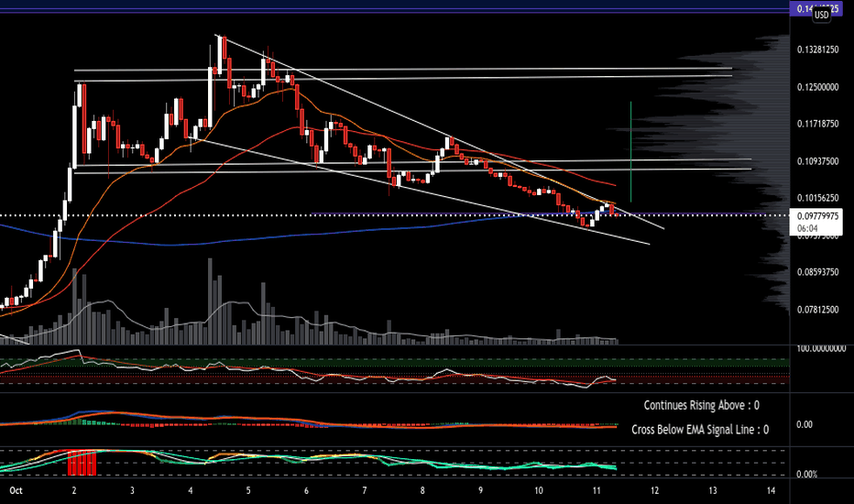This screenshot has width=854, height=504.
Task: Open the USD currency selector
Action: coord(821,15)
